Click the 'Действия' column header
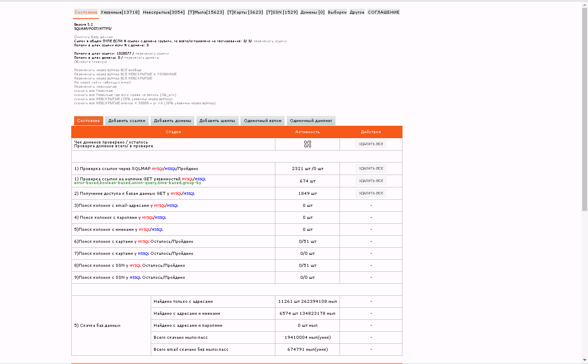This screenshot has width=588, height=364. click(371, 132)
